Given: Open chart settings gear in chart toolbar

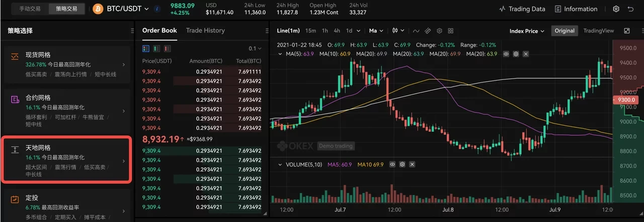Looking at the screenshot, I should click(439, 31).
